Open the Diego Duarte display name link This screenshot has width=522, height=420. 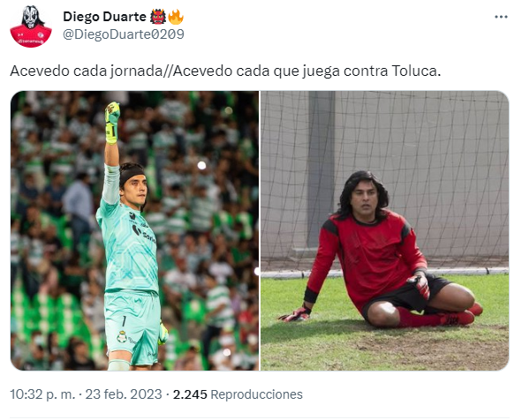(104, 17)
